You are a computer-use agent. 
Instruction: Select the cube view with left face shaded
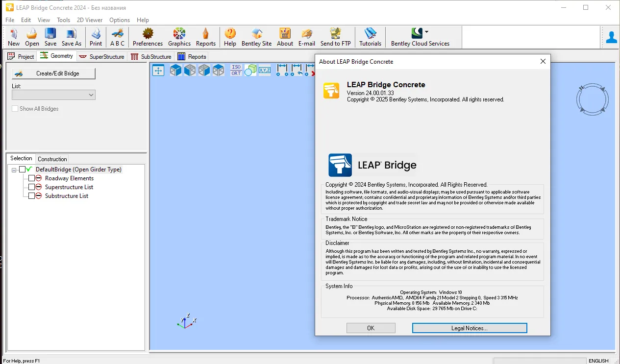click(x=190, y=70)
